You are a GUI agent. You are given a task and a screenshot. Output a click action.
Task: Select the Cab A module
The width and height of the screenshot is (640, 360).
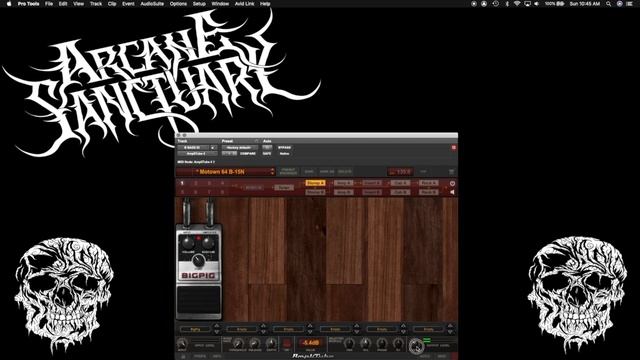click(400, 183)
